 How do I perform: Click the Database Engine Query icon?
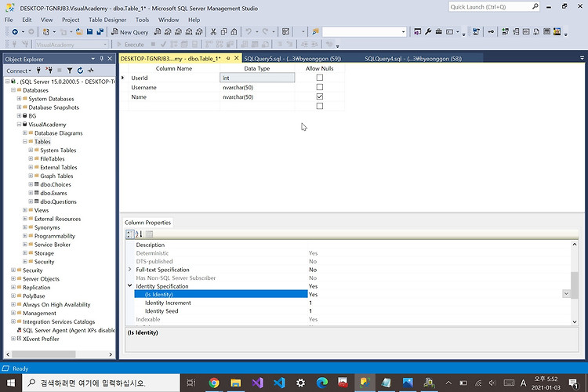point(158,32)
